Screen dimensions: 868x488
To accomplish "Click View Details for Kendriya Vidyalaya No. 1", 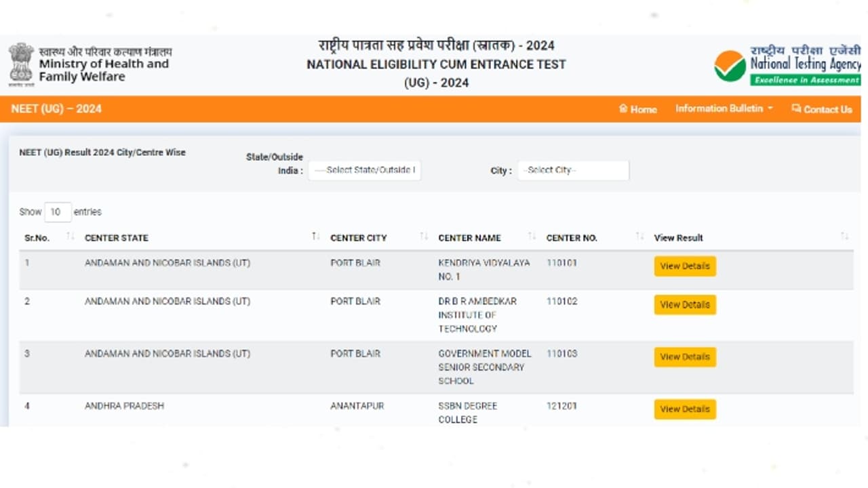I will 684,266.
